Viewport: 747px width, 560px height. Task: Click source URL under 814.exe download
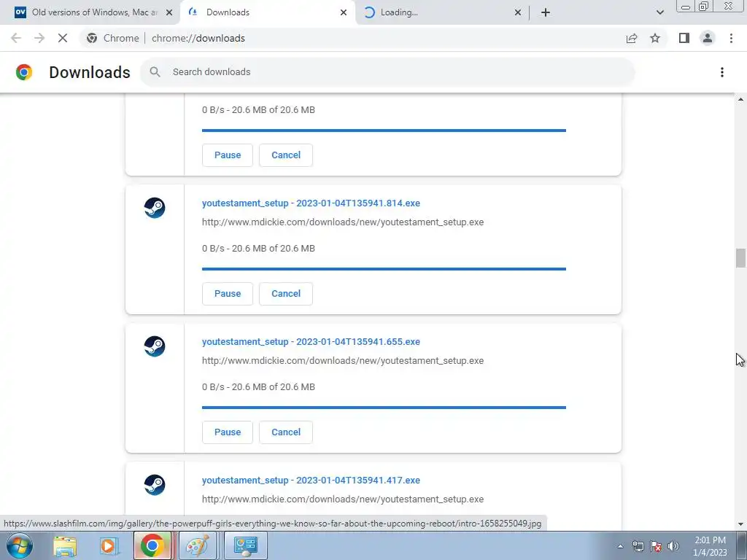(x=343, y=222)
